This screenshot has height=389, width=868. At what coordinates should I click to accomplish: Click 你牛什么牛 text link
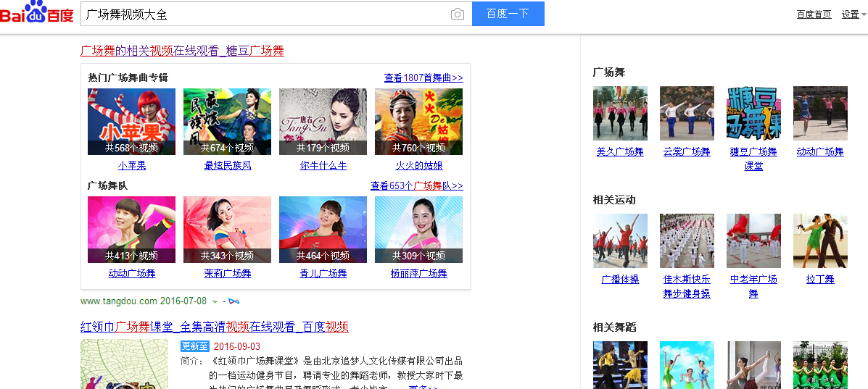pos(323,165)
